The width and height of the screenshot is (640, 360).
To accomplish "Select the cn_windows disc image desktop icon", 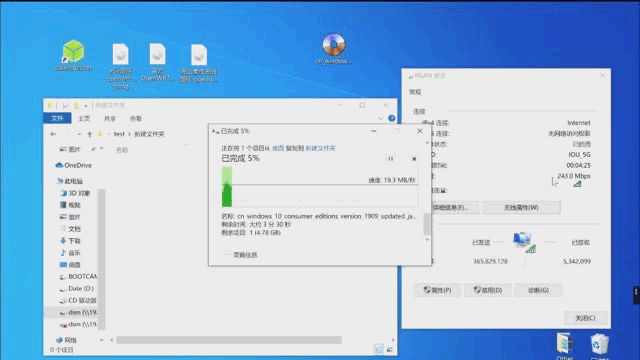I will tap(333, 49).
